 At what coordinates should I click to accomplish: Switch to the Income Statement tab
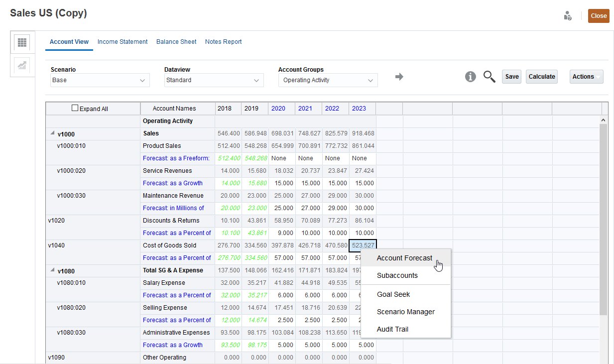point(123,42)
